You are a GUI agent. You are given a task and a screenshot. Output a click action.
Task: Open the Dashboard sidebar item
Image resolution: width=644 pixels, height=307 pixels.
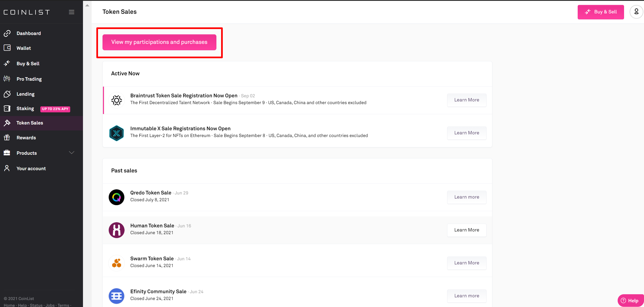[28, 33]
